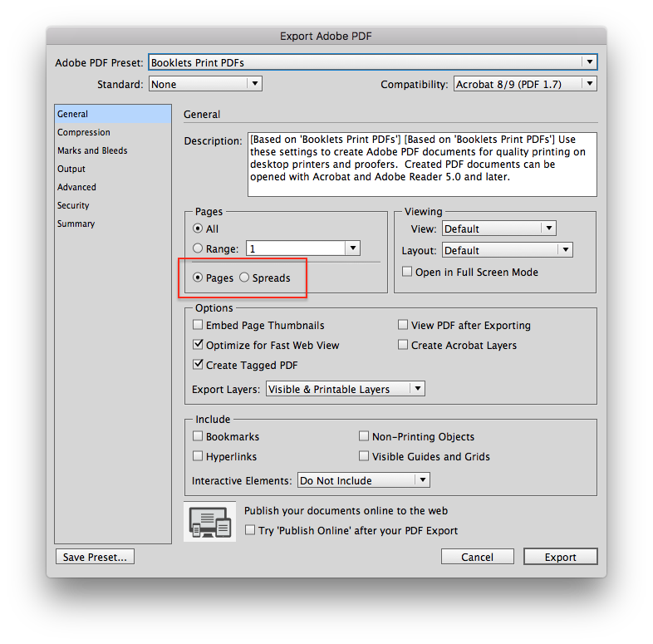Click 'Publish your documents online to the web' text

(x=346, y=511)
